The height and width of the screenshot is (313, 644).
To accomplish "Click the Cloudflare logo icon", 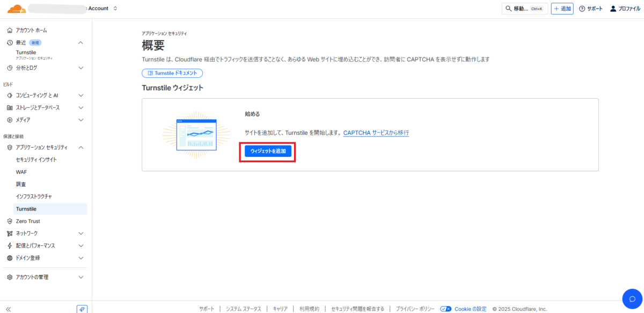I will pyautogui.click(x=17, y=9).
